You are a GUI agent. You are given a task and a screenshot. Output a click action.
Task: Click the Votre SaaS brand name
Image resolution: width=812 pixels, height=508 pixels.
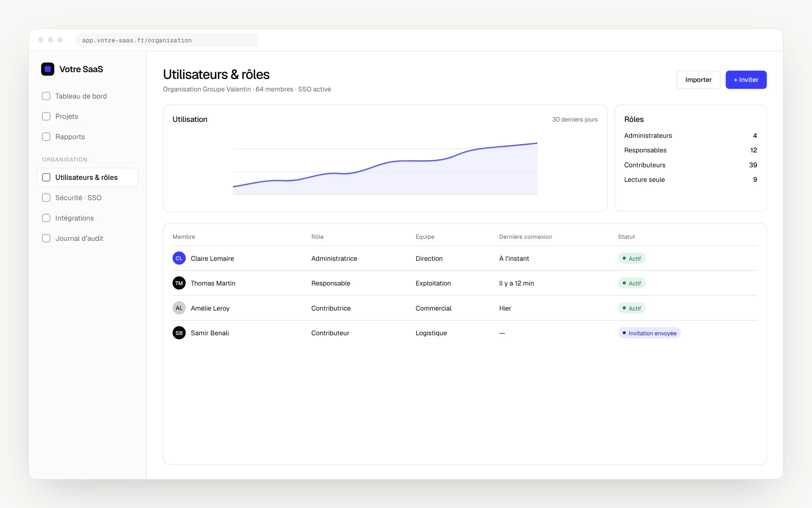pos(81,69)
